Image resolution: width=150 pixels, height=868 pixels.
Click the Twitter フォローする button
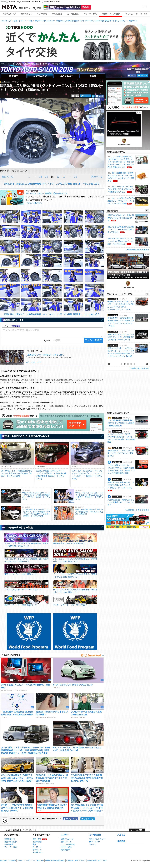87,819
